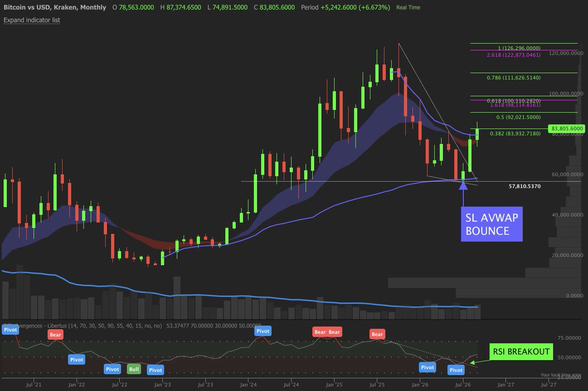Click the Jul '27 time axis label
The image size is (588, 391).
point(549,385)
